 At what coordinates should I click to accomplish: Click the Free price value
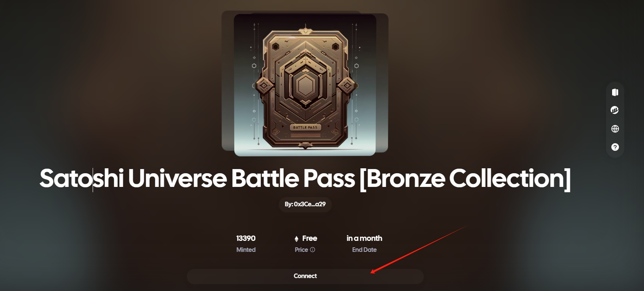point(309,238)
